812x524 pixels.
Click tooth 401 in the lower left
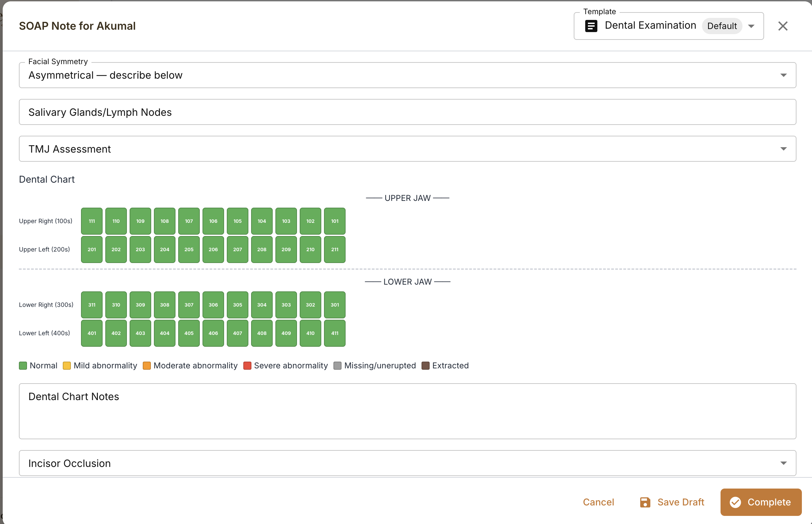click(92, 333)
